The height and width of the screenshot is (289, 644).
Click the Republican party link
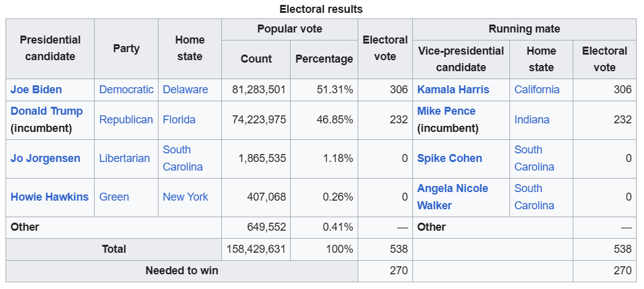(x=126, y=120)
